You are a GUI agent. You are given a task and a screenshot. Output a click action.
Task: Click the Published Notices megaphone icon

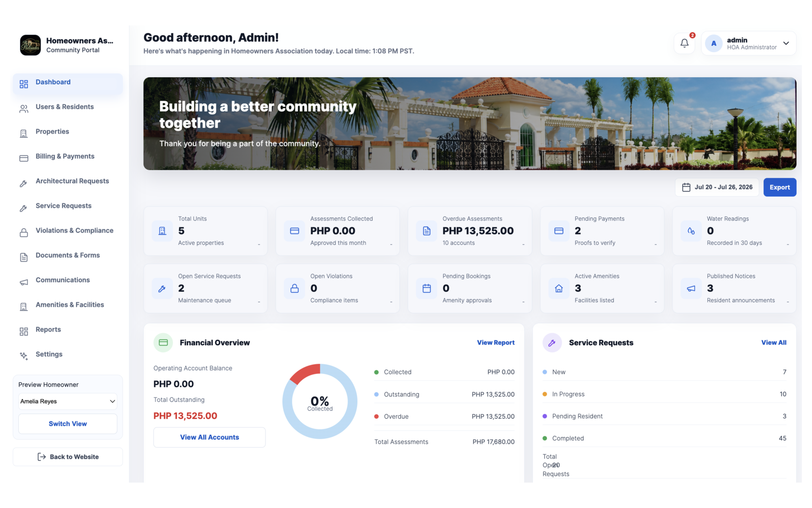[691, 289]
